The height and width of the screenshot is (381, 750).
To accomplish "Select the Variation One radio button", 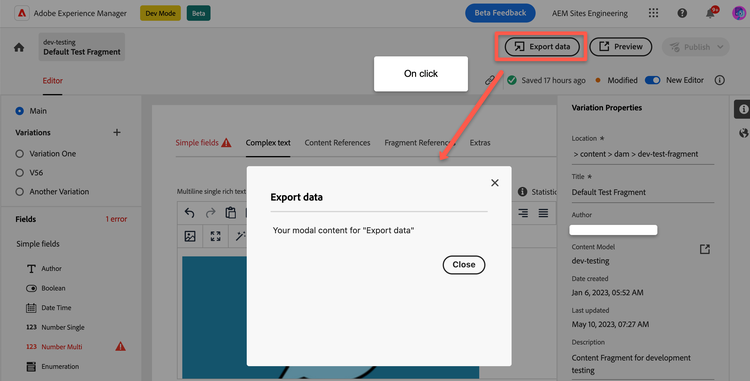I will tap(20, 154).
